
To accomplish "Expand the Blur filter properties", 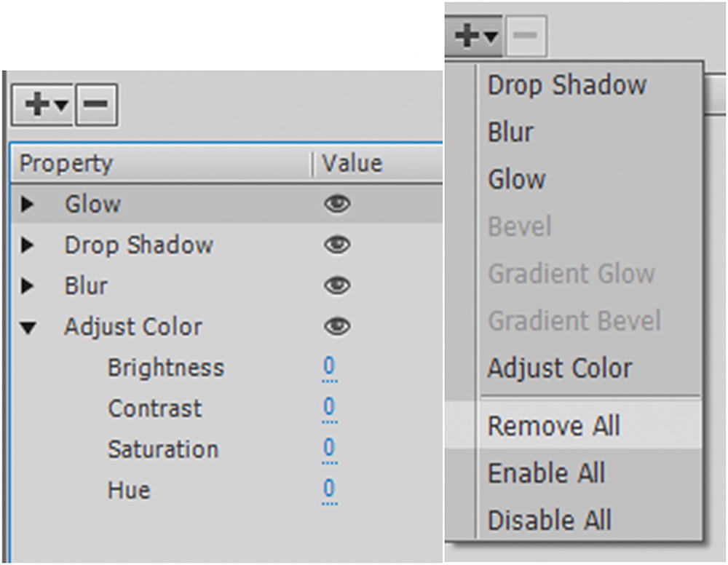I will 28,287.
